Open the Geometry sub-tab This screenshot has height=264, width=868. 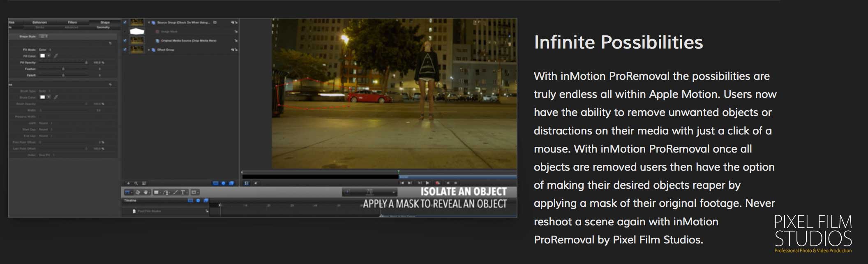(x=103, y=27)
